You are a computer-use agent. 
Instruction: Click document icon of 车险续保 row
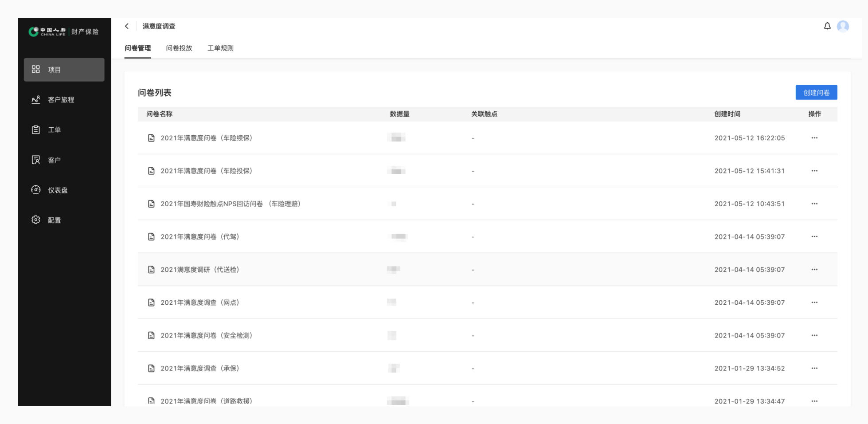(151, 138)
